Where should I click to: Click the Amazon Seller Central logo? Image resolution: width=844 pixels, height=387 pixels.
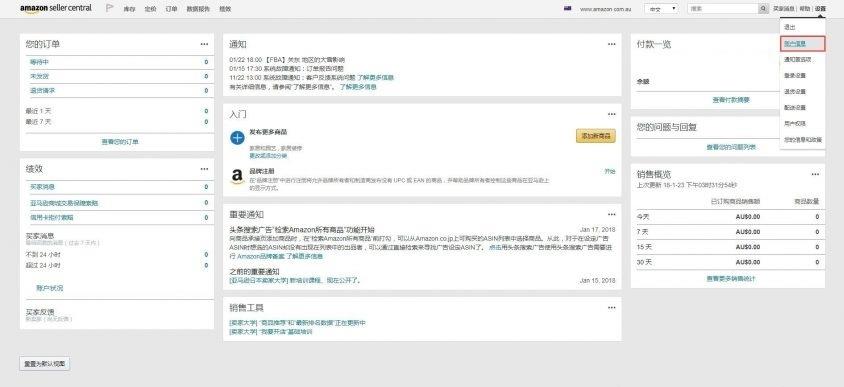55,9
